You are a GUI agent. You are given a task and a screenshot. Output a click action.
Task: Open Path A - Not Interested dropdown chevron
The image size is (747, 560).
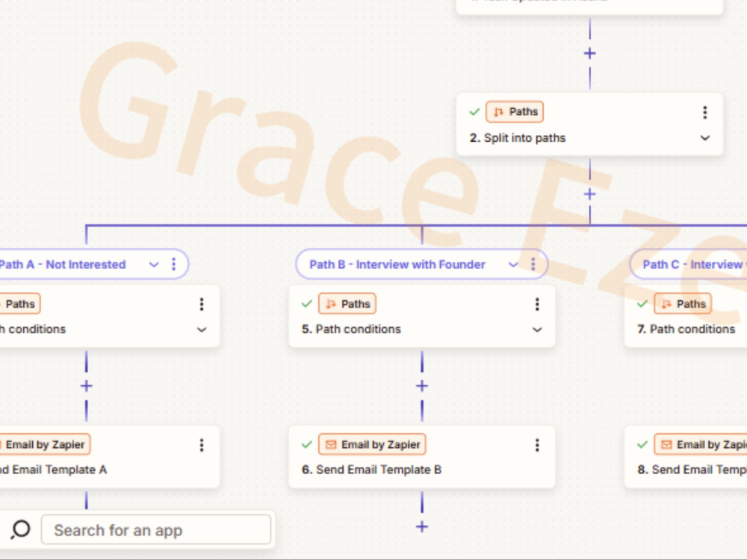point(154,264)
